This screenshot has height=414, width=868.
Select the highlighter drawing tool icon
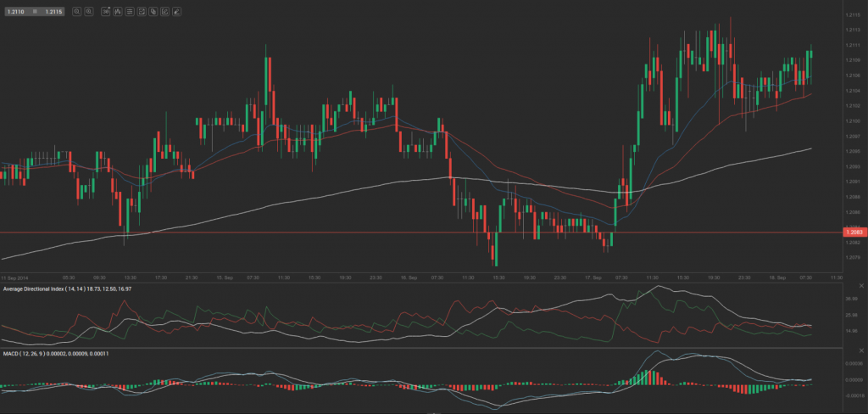click(x=176, y=11)
